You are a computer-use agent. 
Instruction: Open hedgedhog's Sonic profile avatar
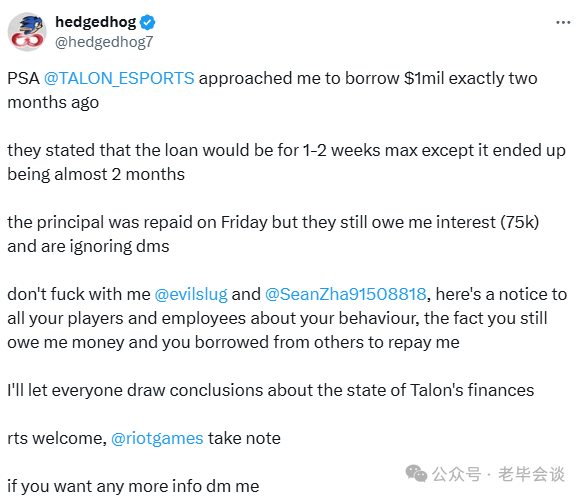coord(27,32)
